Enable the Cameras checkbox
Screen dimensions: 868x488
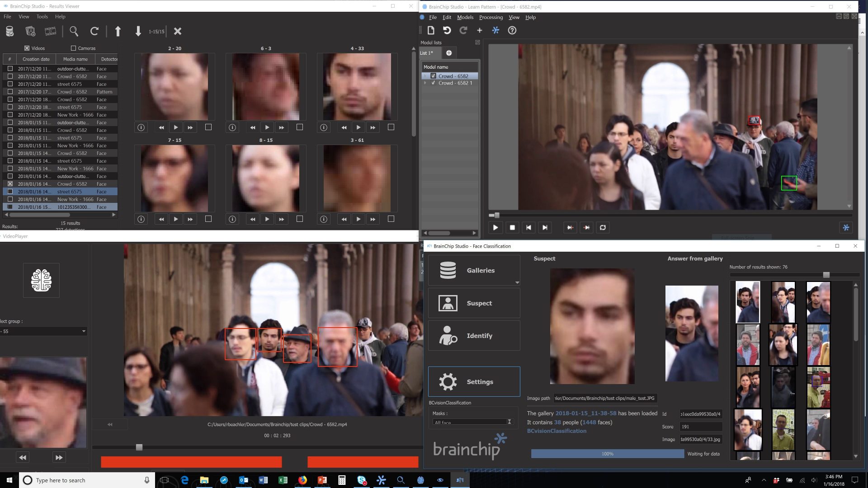point(73,48)
